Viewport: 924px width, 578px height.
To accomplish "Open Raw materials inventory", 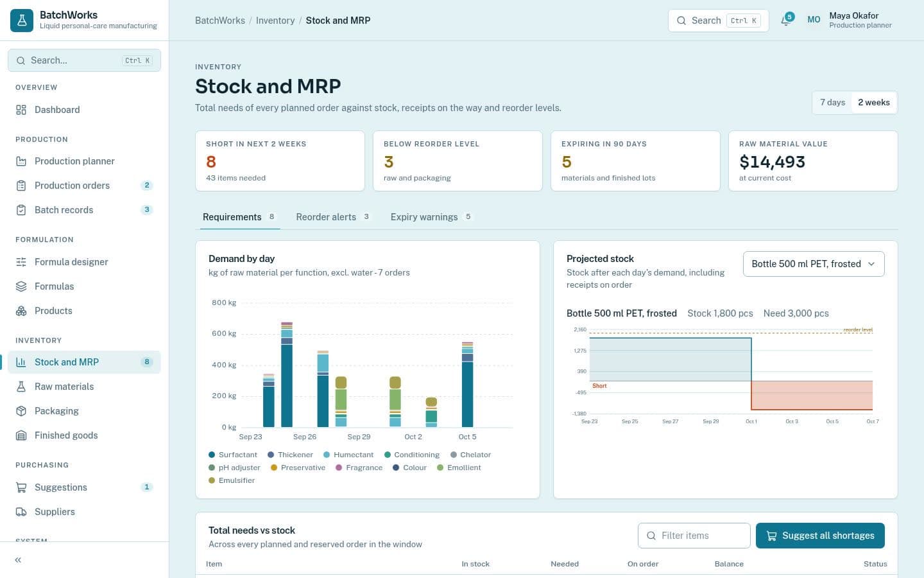I will (84, 387).
